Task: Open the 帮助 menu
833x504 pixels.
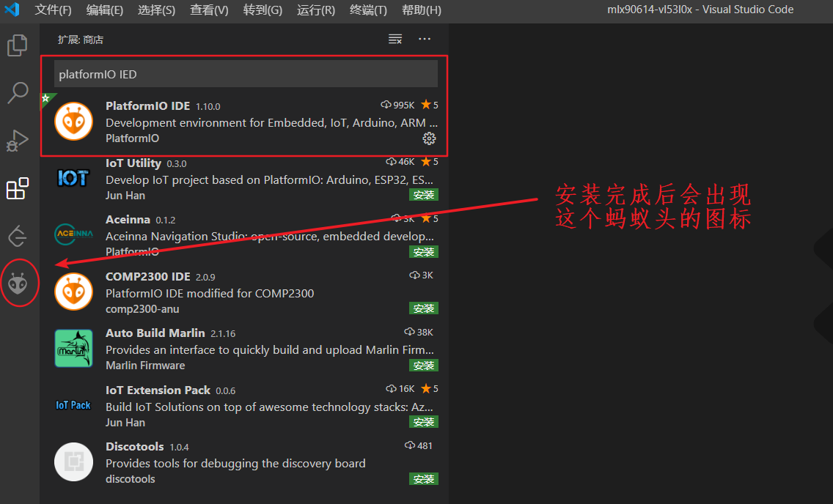Action: pyautogui.click(x=419, y=11)
